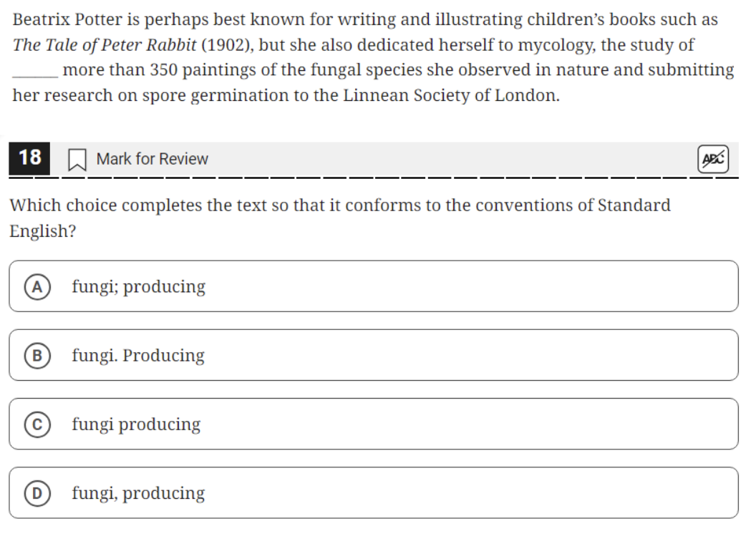This screenshot has height=544, width=756.
Task: Click the circled letter D icon
Action: coord(37,492)
